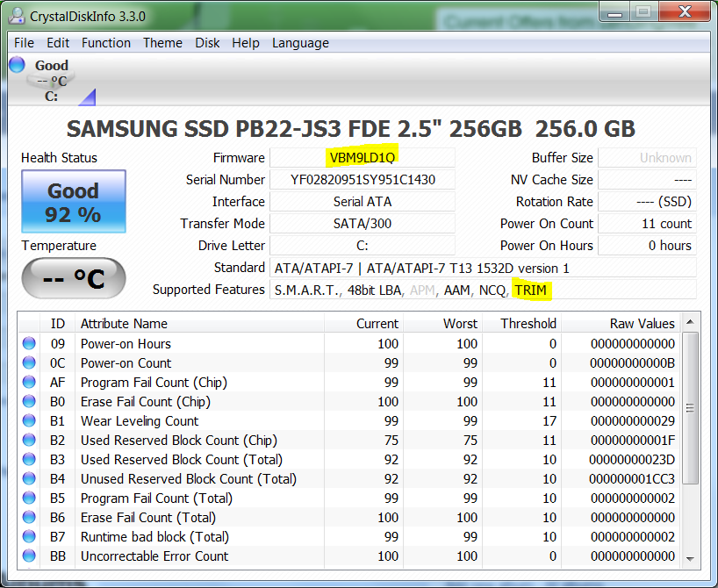Click the attribute list scroll up arrow
Viewport: 718px width, 588px height.
point(690,322)
